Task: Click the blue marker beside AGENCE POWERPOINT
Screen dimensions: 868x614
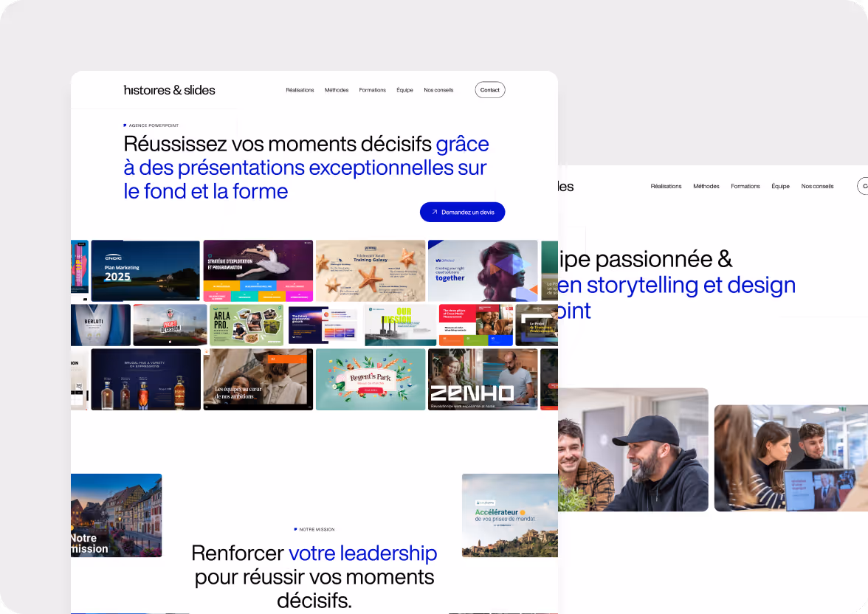Action: click(126, 125)
